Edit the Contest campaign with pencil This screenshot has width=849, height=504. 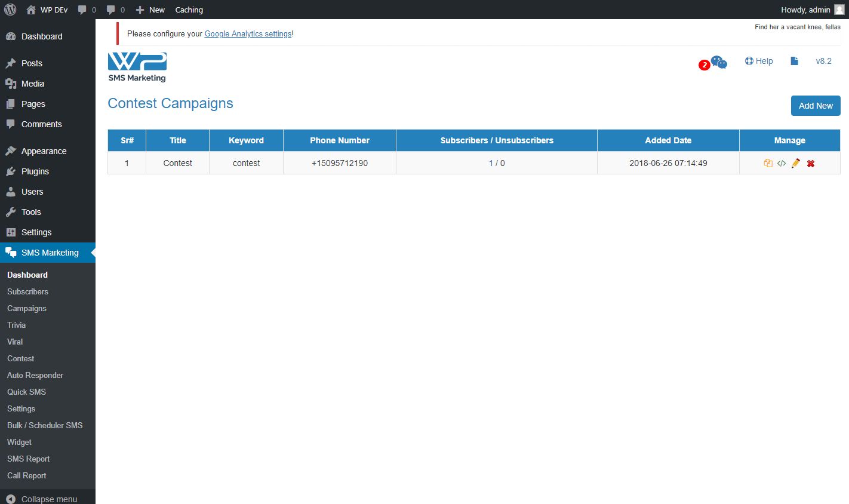[x=796, y=163]
